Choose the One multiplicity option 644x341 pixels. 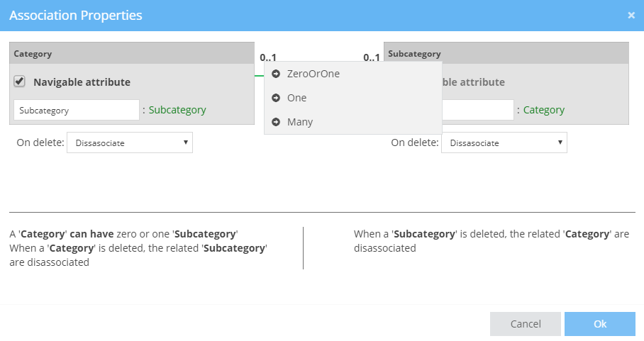[x=296, y=98]
